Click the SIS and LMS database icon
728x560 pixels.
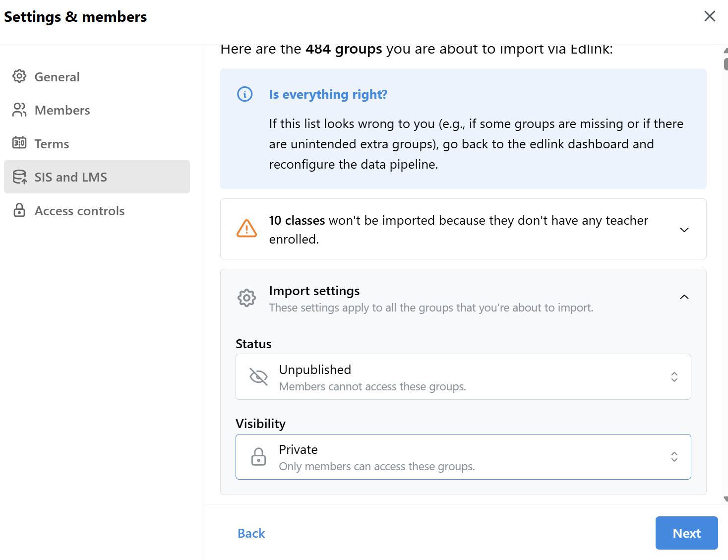coord(19,177)
